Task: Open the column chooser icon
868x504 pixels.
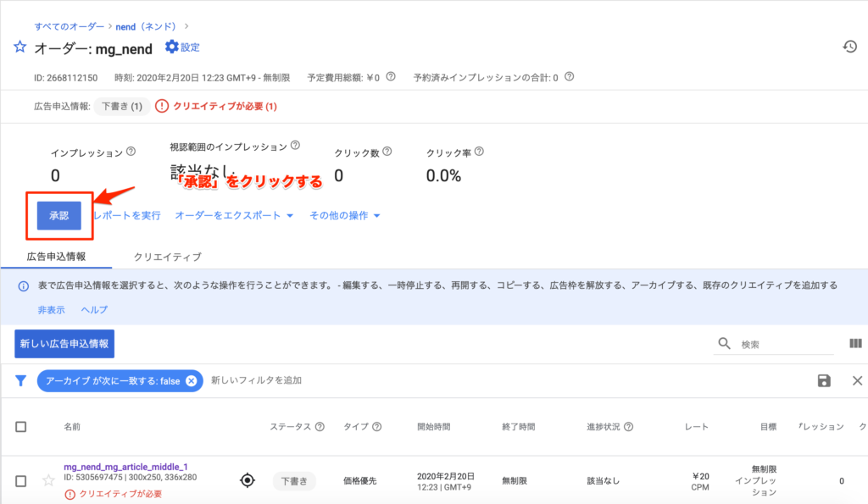Action: coord(855,344)
